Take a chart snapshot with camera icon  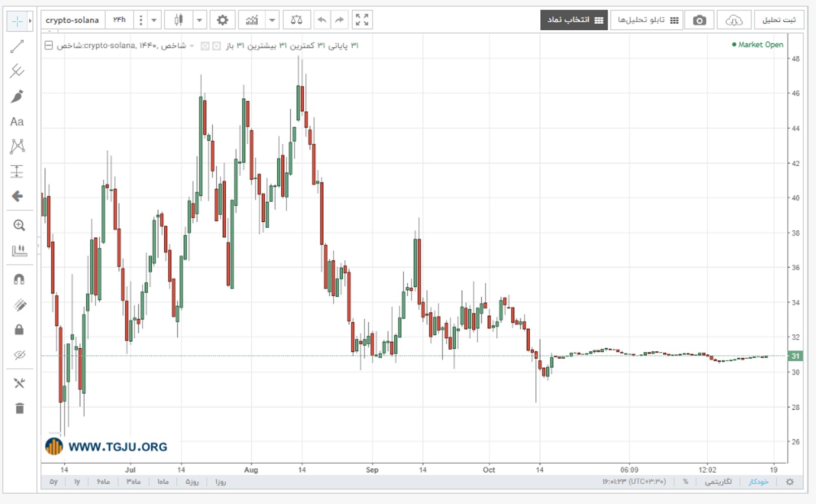[x=699, y=20]
